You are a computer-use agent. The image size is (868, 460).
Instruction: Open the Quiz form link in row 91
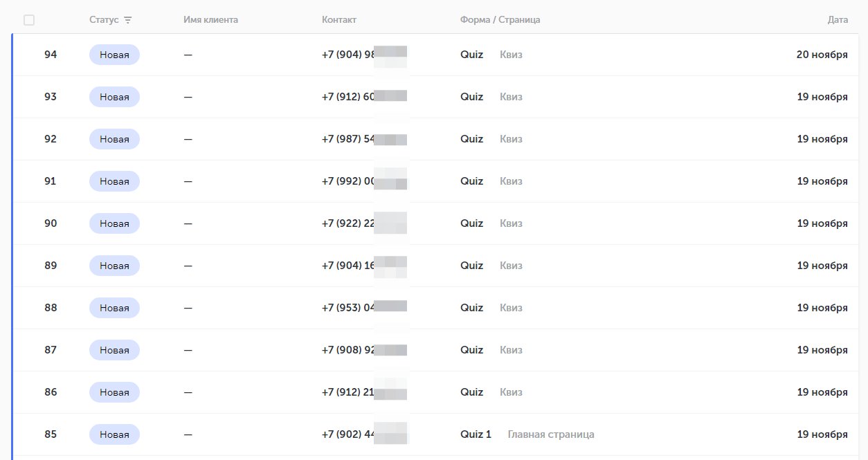click(x=471, y=181)
